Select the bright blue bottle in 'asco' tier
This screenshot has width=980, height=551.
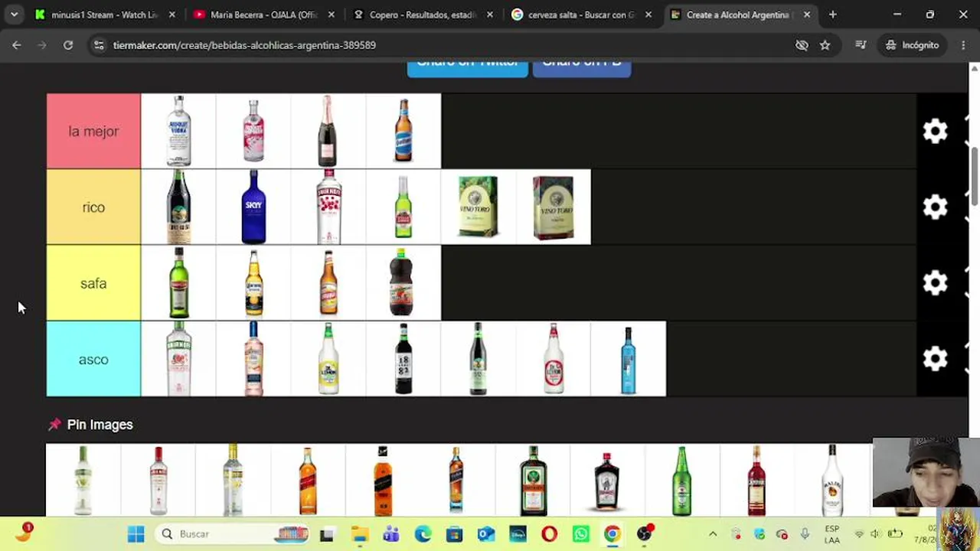[x=629, y=359]
